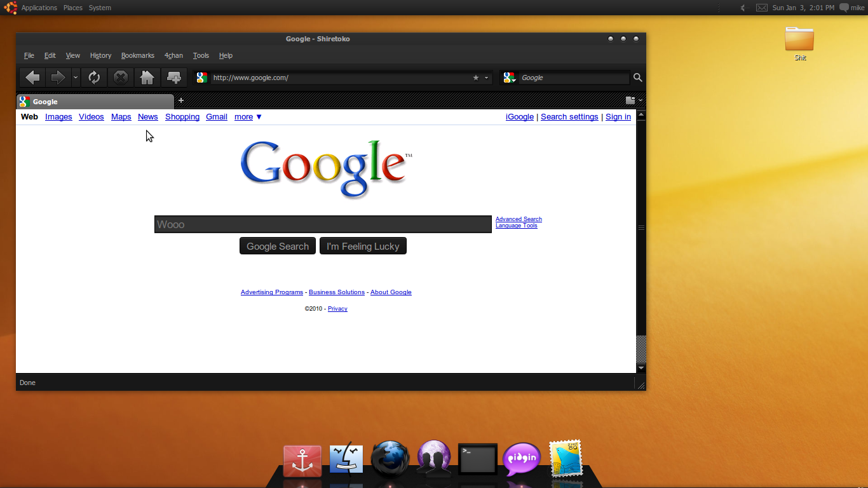Viewport: 868px width, 488px height.
Task: Go to the Home page icon
Action: pyautogui.click(x=147, y=78)
